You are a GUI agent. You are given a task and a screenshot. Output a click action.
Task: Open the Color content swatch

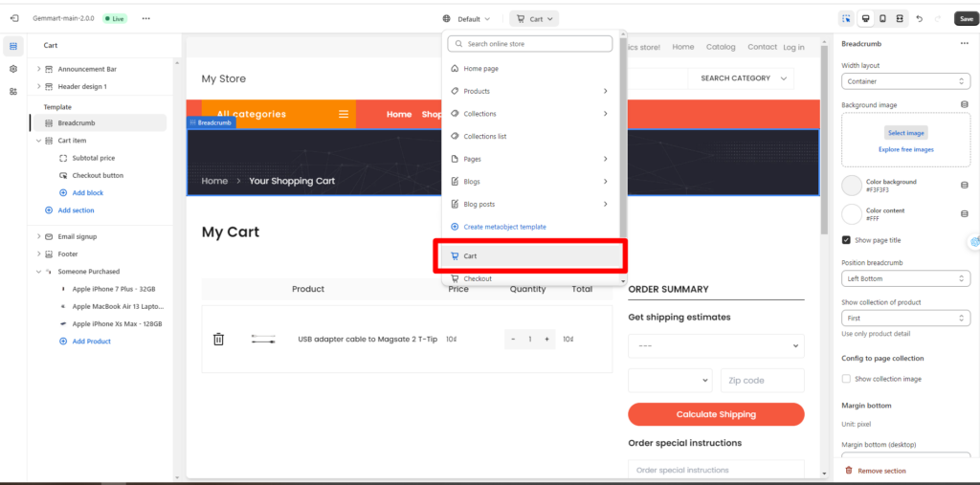coord(852,213)
